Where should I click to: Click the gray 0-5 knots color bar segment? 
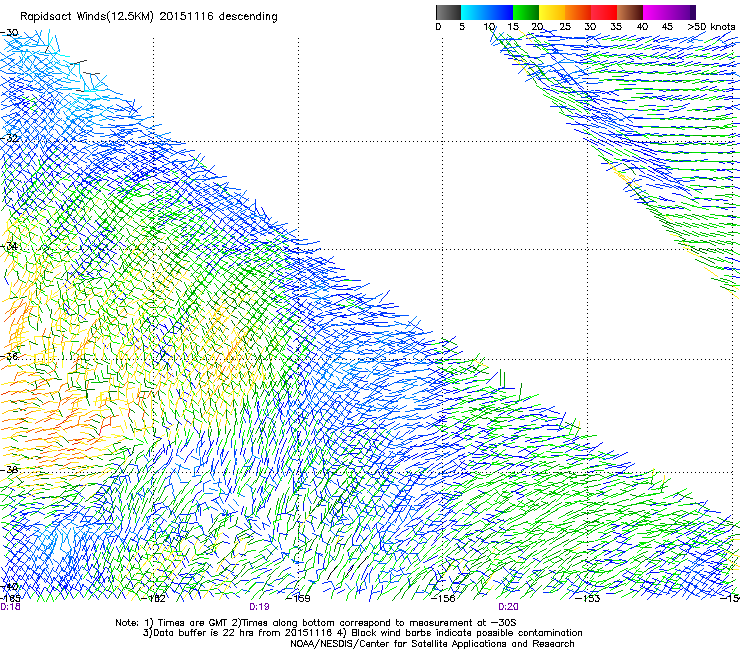point(448,12)
